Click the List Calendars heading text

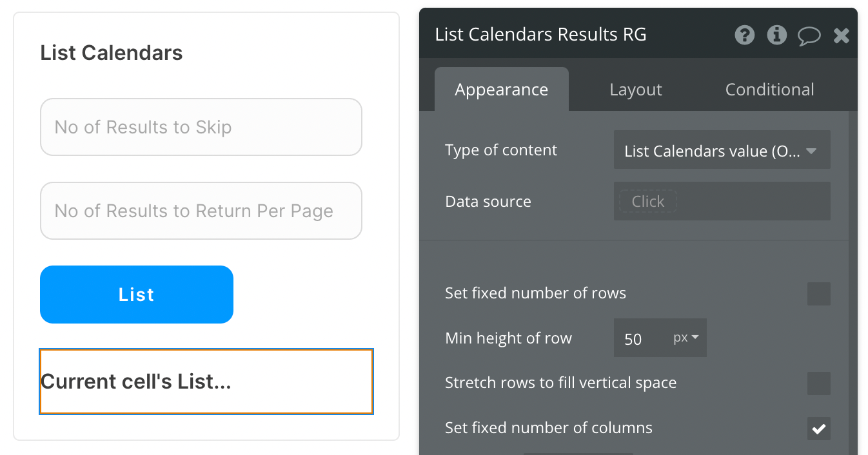pos(112,53)
